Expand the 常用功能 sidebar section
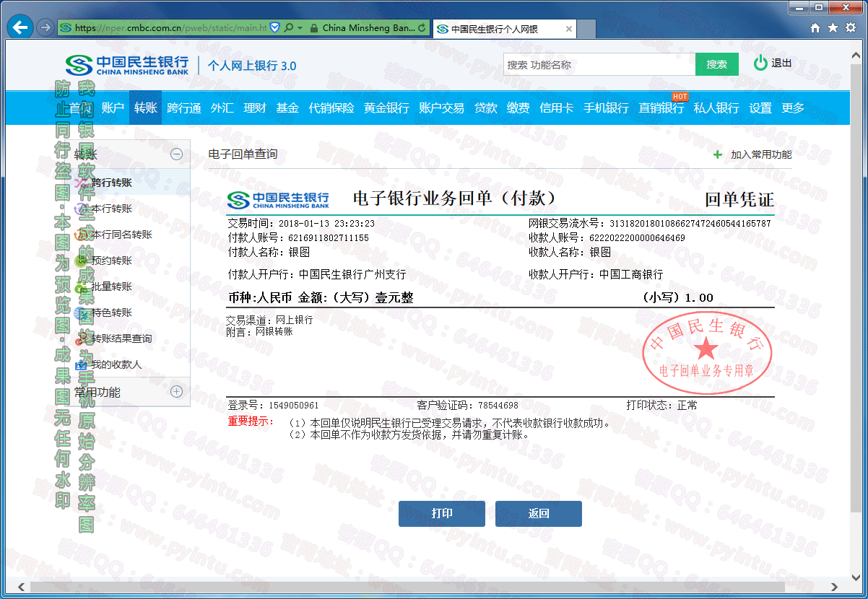This screenshot has height=599, width=868. coord(176,392)
